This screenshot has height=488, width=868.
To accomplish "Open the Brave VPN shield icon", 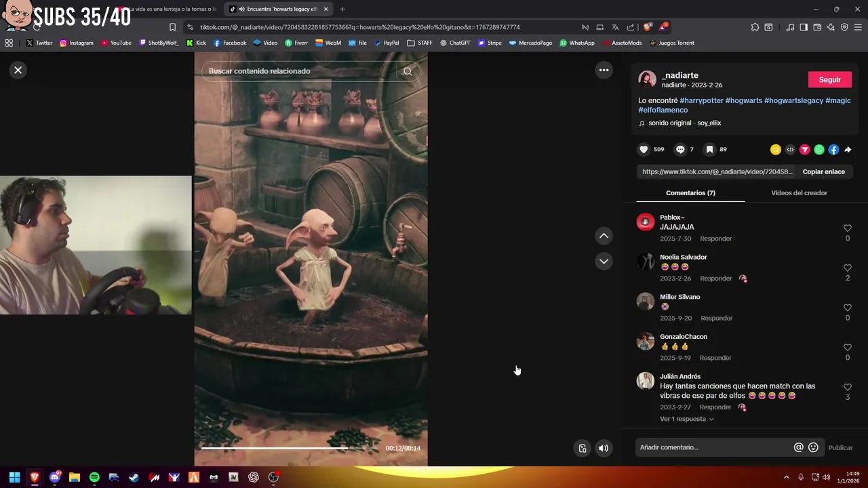I will pyautogui.click(x=844, y=27).
